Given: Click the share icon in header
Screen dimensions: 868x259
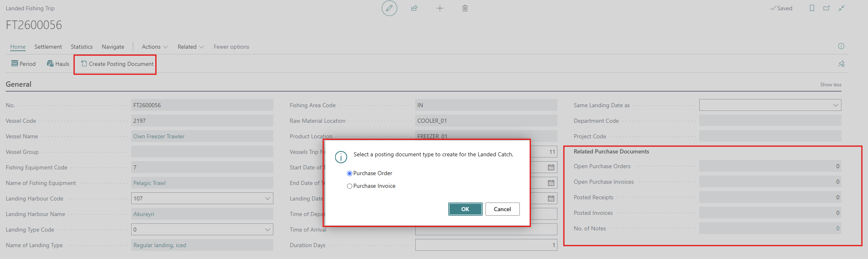Looking at the screenshot, I should 414,8.
